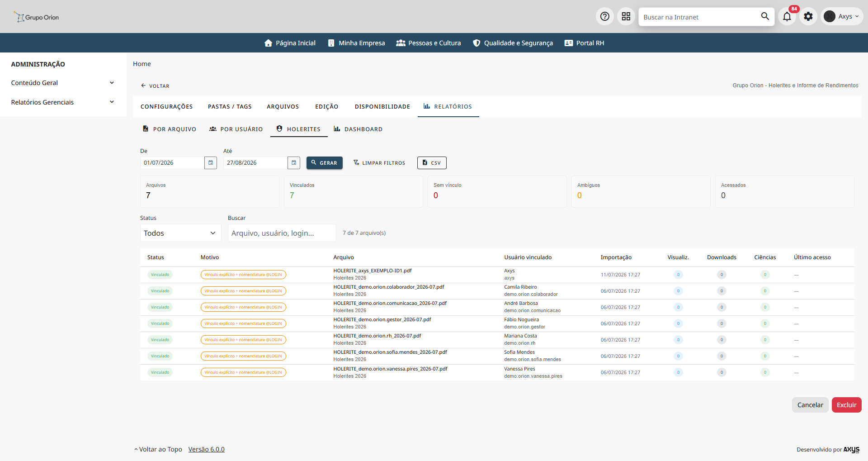868x461 pixels.
Task: Open the De date calendar picker
Action: coord(211,163)
